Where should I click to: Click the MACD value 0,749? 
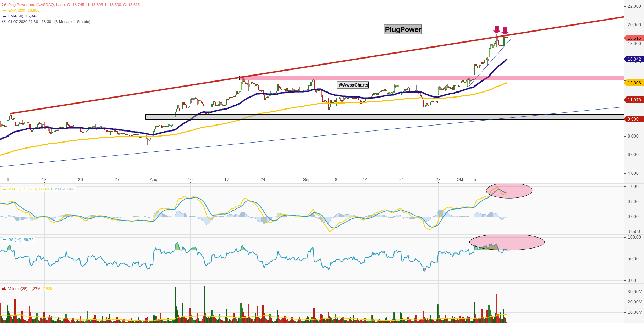tap(44, 189)
